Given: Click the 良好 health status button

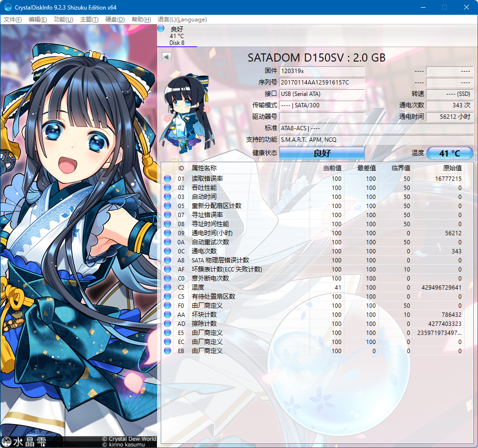Looking at the screenshot, I should point(322,153).
